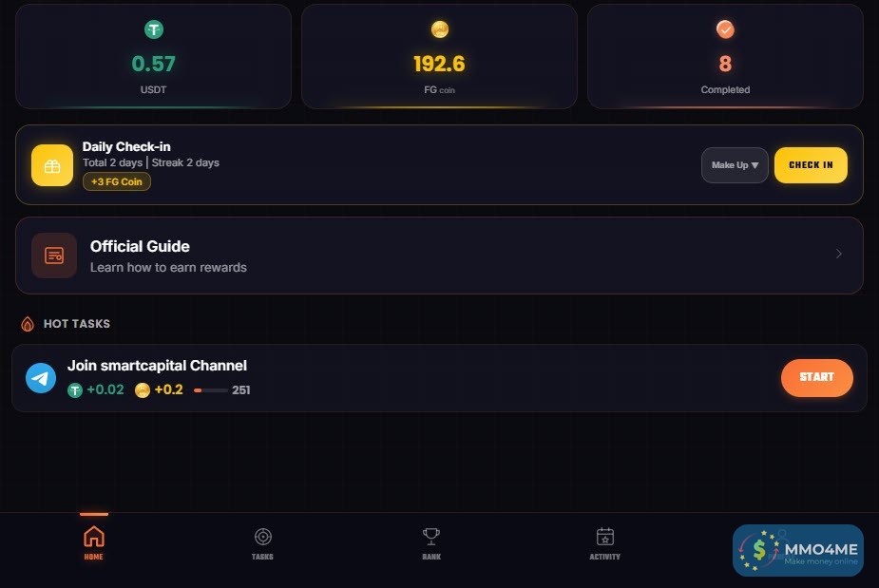Viewport: 879px width, 588px height.
Task: Open the Make Up dropdown
Action: pos(735,165)
